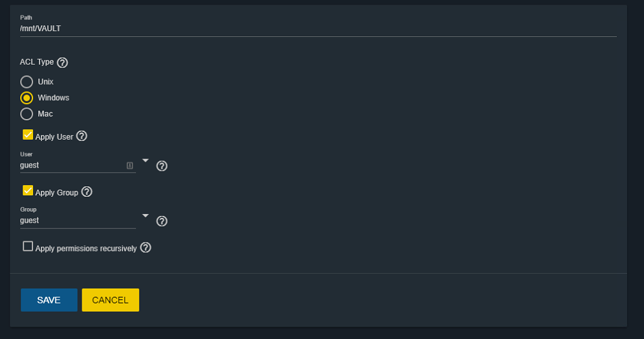
Task: Choose the Mac ACL type
Action: pyautogui.click(x=27, y=114)
